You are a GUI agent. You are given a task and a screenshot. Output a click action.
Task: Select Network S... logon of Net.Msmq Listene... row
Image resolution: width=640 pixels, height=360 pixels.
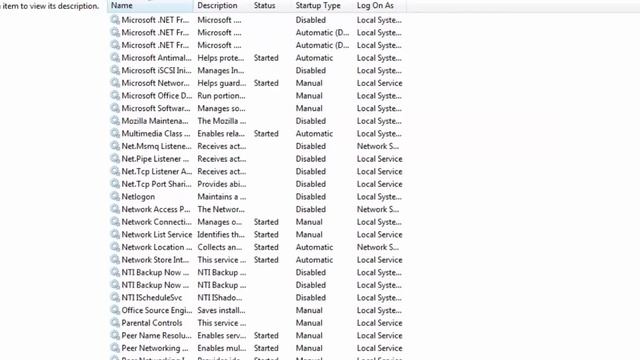click(378, 146)
